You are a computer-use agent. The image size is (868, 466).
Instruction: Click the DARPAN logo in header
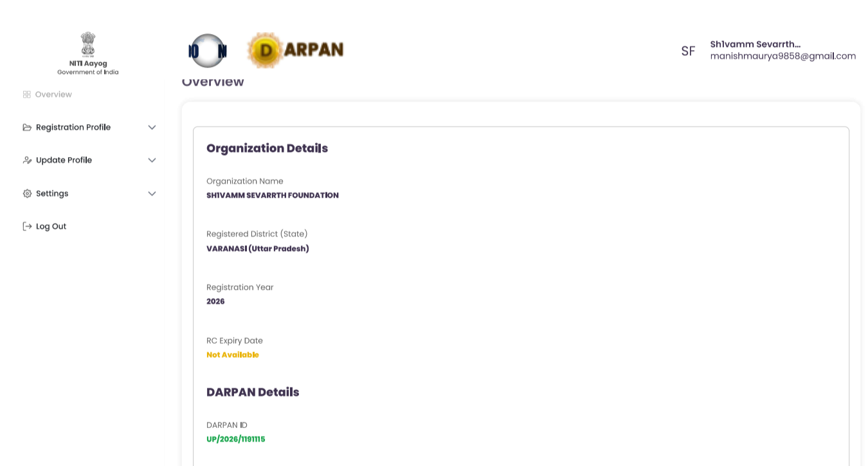pos(295,50)
